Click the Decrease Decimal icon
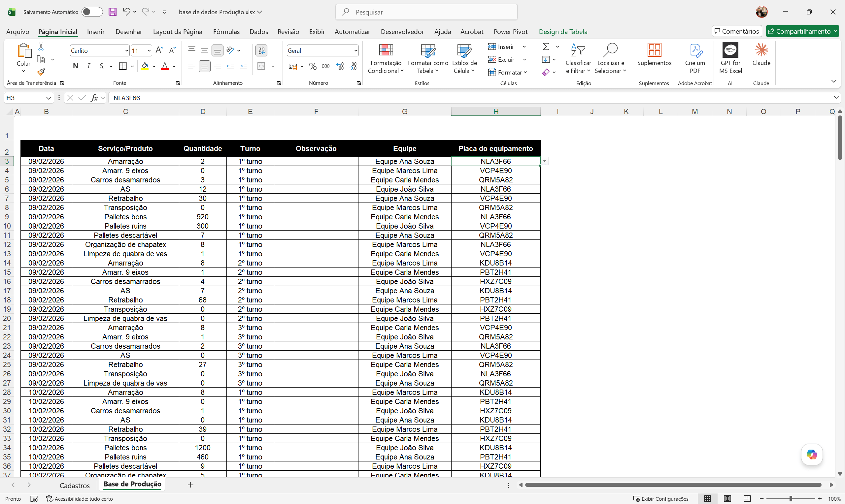 point(353,66)
